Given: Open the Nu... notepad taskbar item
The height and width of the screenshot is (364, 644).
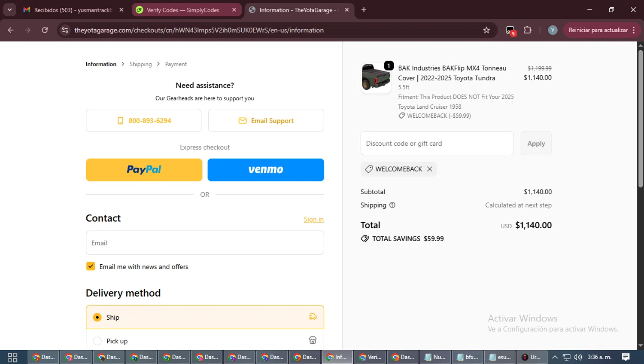Looking at the screenshot, I should (435, 357).
